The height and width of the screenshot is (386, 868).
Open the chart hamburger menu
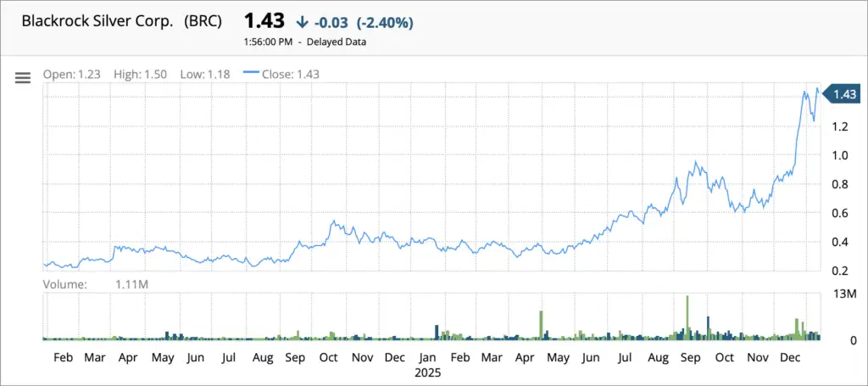[x=23, y=77]
